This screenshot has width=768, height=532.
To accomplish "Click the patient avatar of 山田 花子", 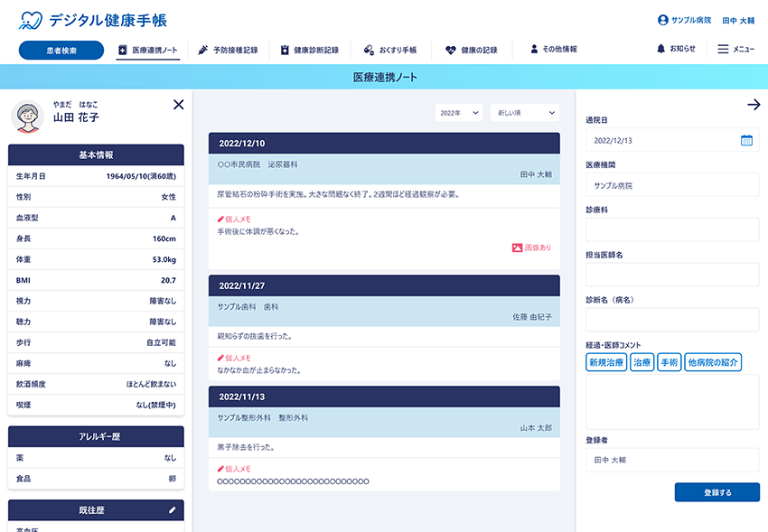I will [27, 117].
